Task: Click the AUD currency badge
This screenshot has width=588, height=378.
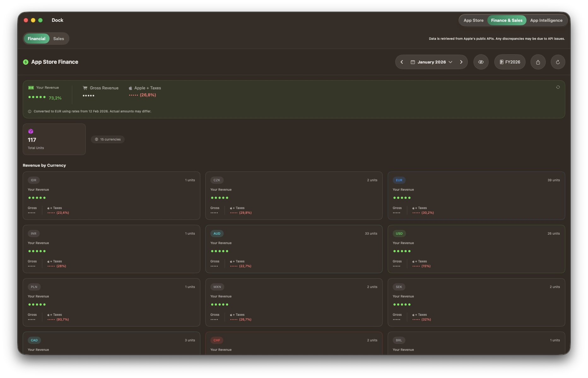Action: (217, 234)
